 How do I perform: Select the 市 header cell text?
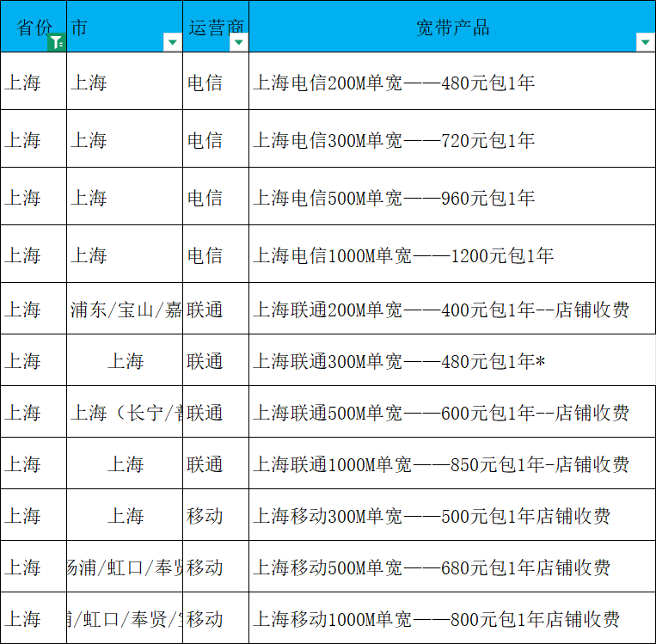tap(78, 28)
